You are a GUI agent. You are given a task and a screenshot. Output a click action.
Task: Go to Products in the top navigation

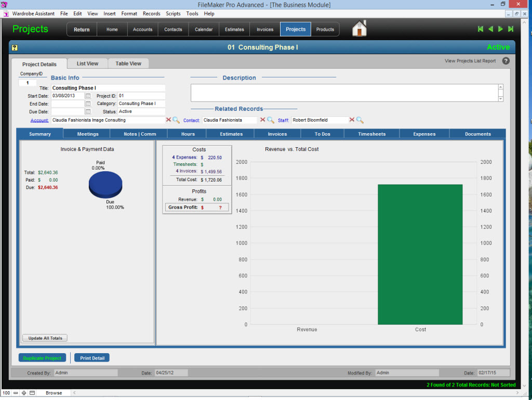pyautogui.click(x=325, y=30)
